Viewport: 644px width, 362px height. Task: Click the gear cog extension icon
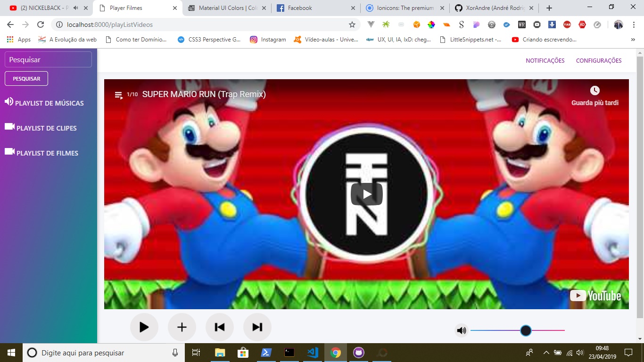pyautogui.click(x=492, y=25)
